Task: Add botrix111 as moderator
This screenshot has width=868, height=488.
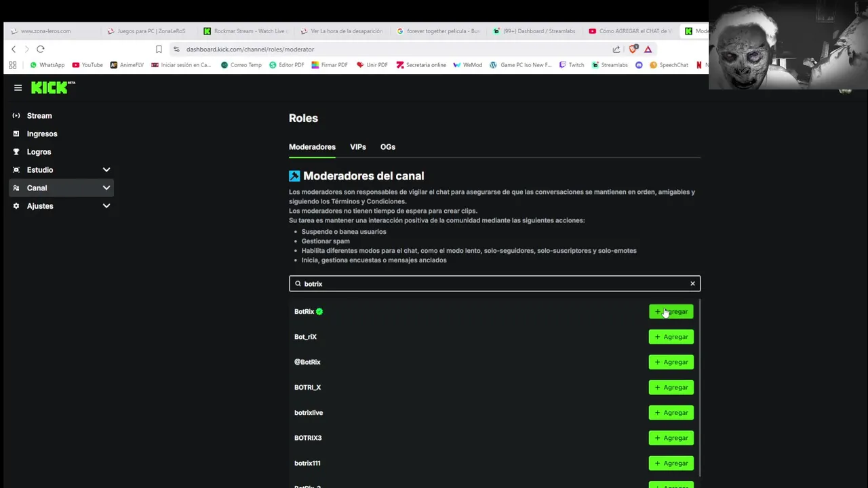Action: coord(671,464)
